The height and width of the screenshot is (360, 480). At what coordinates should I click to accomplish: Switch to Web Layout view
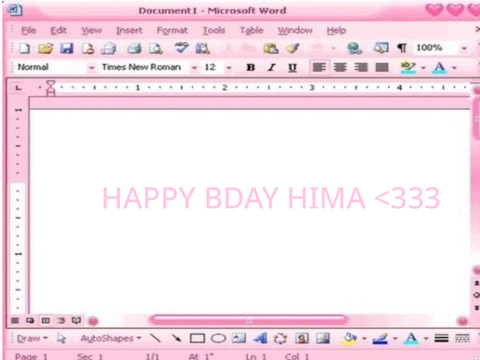(x=30, y=321)
